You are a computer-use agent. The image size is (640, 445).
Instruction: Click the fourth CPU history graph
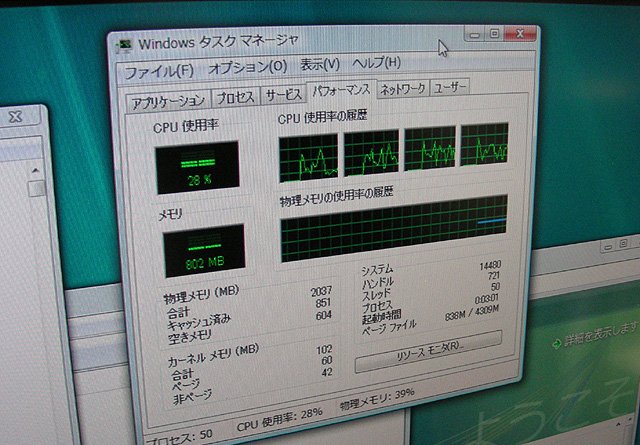coord(484,144)
